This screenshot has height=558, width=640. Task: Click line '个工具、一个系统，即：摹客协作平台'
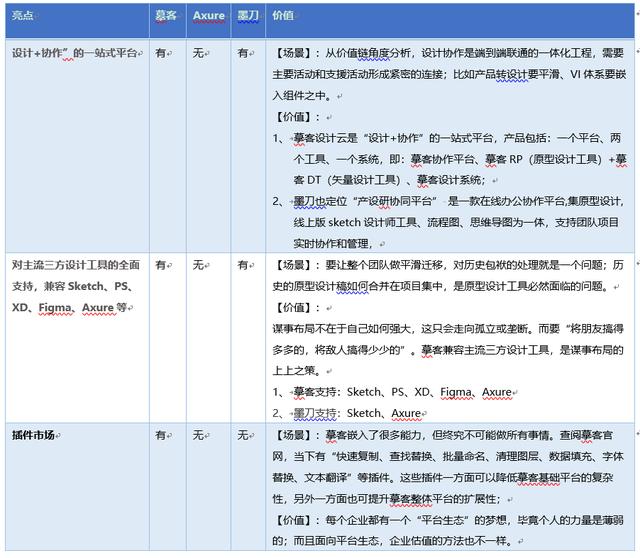pos(460,159)
